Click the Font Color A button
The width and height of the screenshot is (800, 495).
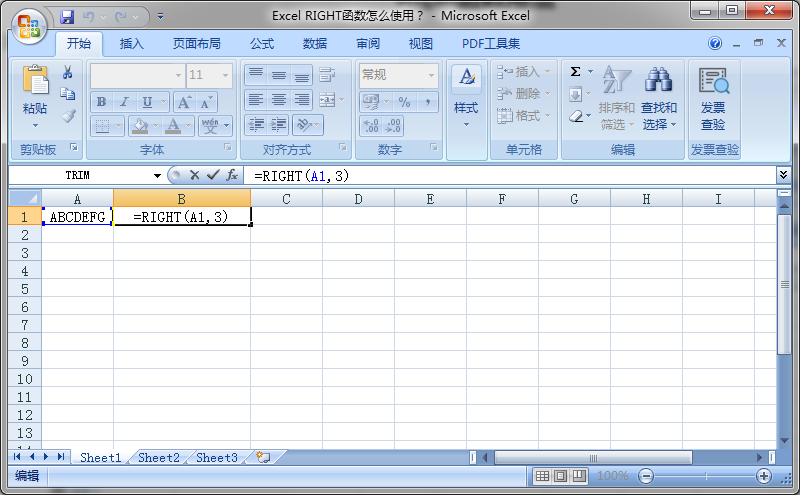(173, 126)
